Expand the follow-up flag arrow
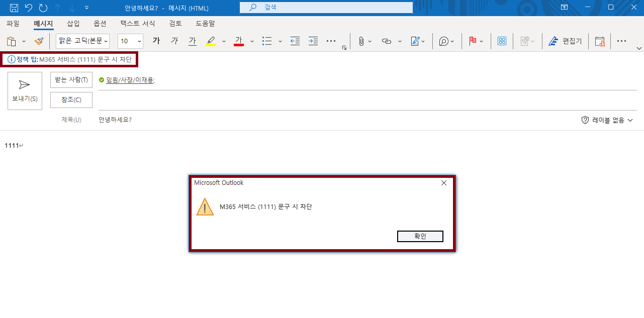 coord(482,41)
